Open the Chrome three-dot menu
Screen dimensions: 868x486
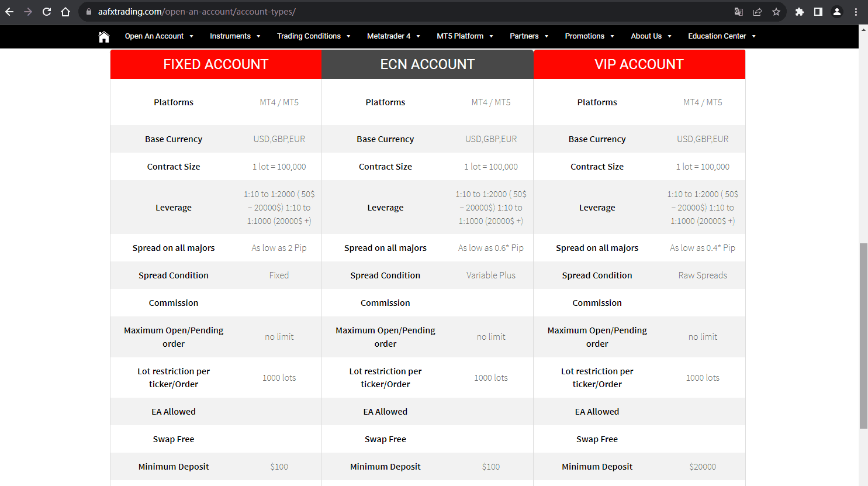856,12
